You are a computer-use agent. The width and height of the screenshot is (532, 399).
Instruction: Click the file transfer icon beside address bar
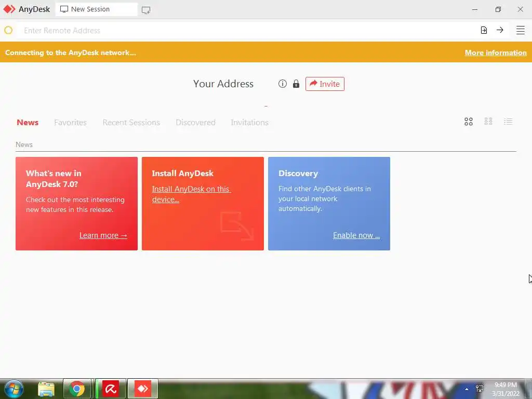click(x=484, y=30)
